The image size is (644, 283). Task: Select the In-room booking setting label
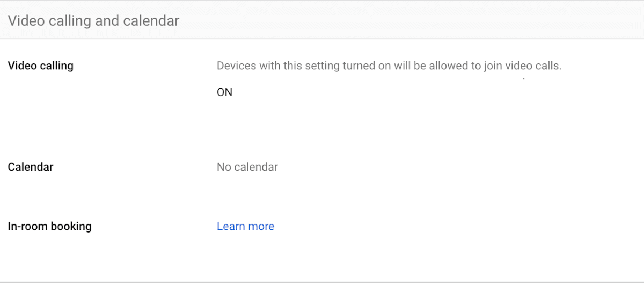(49, 227)
